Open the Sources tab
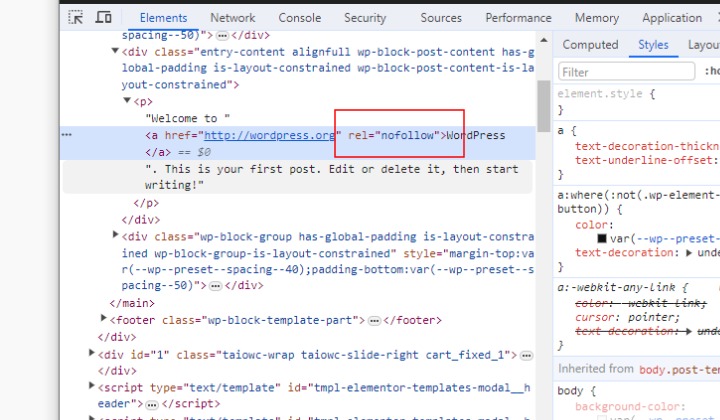This screenshot has height=420, width=720. click(x=441, y=18)
